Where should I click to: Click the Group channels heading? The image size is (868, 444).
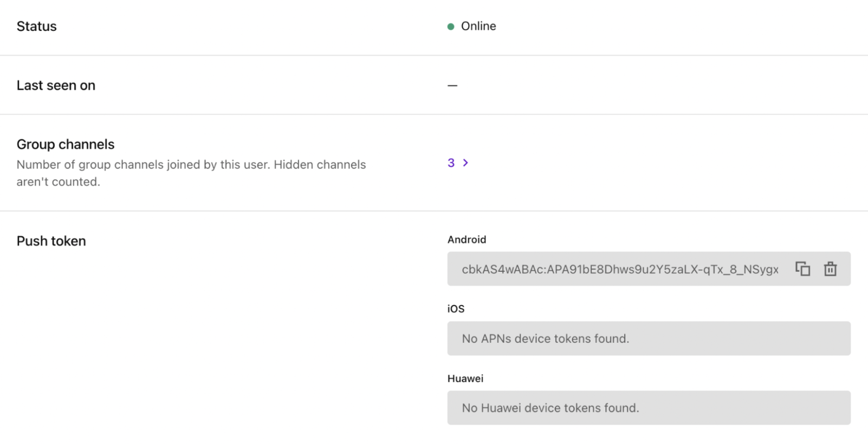[66, 144]
